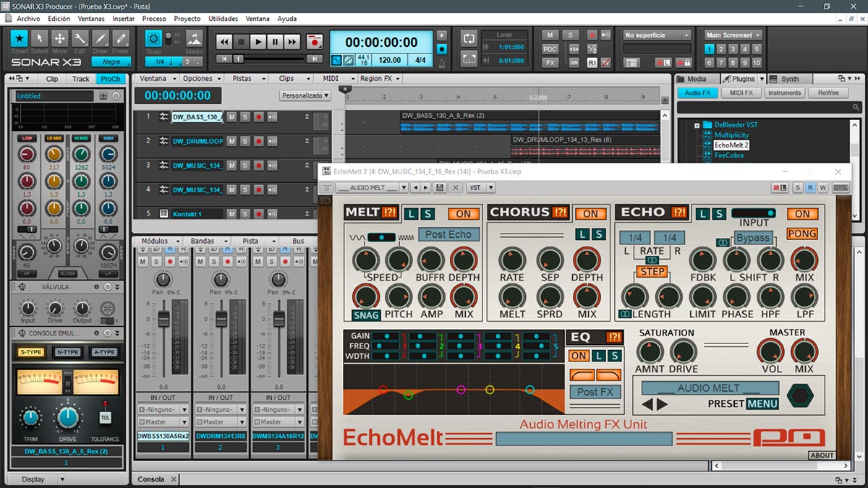Open the plugin virtual keyboard icon

[x=841, y=188]
